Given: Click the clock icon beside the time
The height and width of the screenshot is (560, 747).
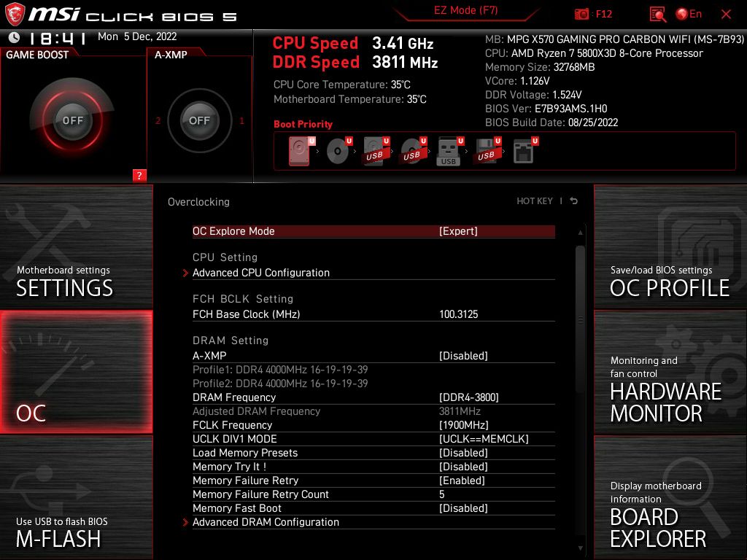Looking at the screenshot, I should click(15, 37).
